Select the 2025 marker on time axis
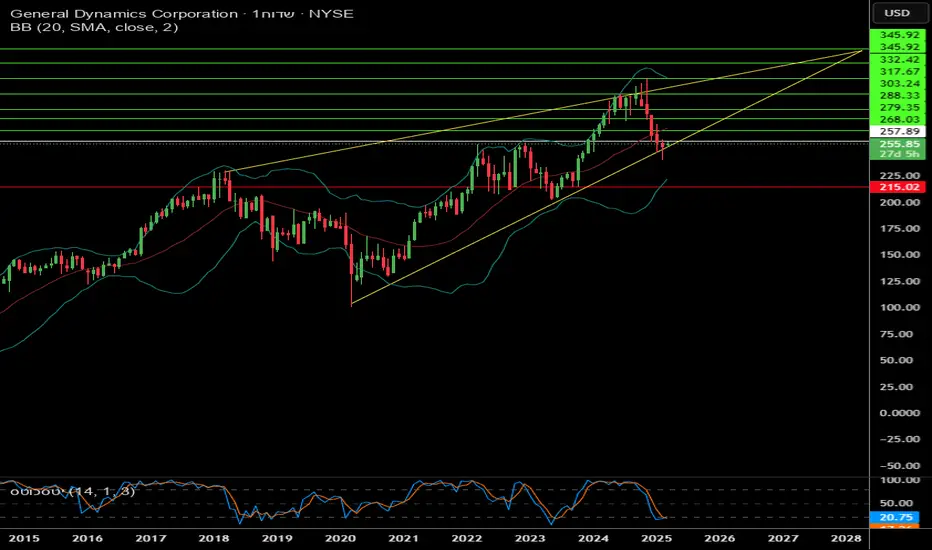The height and width of the screenshot is (550, 932). click(656, 538)
